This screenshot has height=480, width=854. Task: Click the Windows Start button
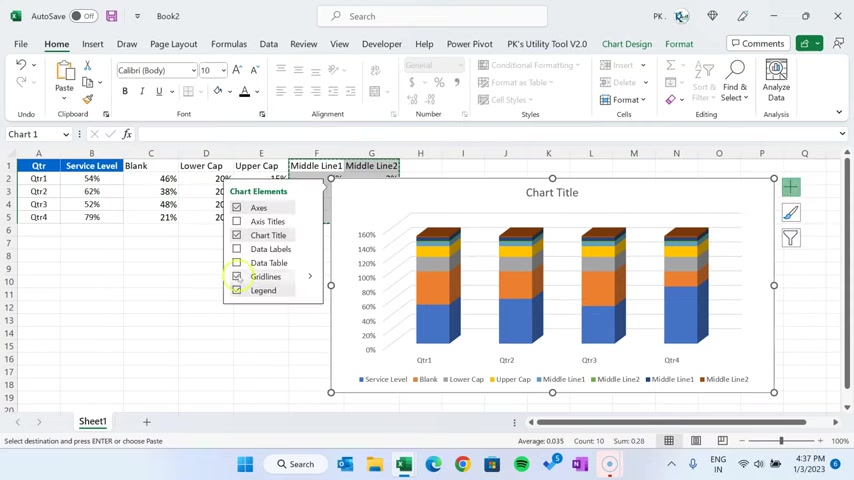(x=245, y=464)
